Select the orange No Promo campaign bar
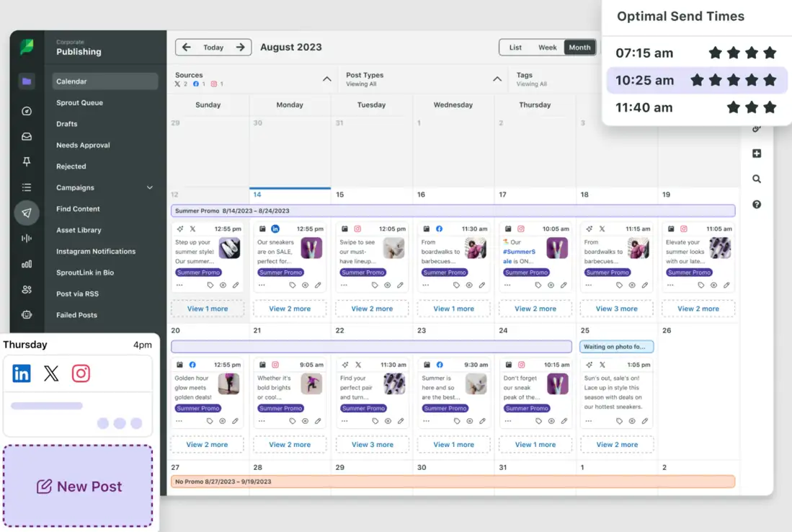This screenshot has height=532, width=792. (x=453, y=482)
